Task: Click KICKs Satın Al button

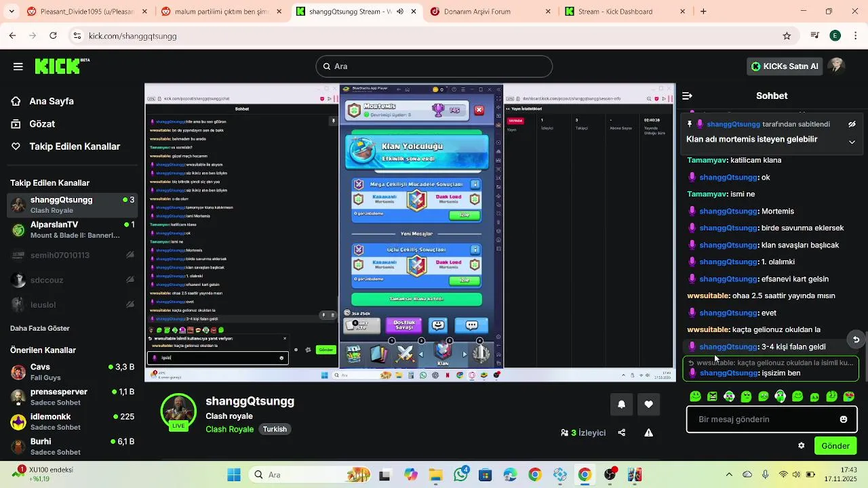Action: coord(785,66)
